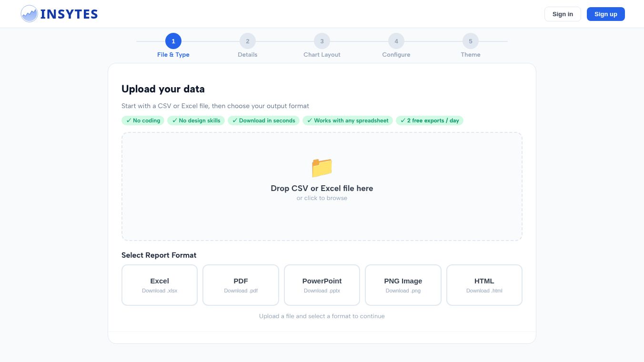
Task: Open the Sign in page
Action: tap(563, 14)
